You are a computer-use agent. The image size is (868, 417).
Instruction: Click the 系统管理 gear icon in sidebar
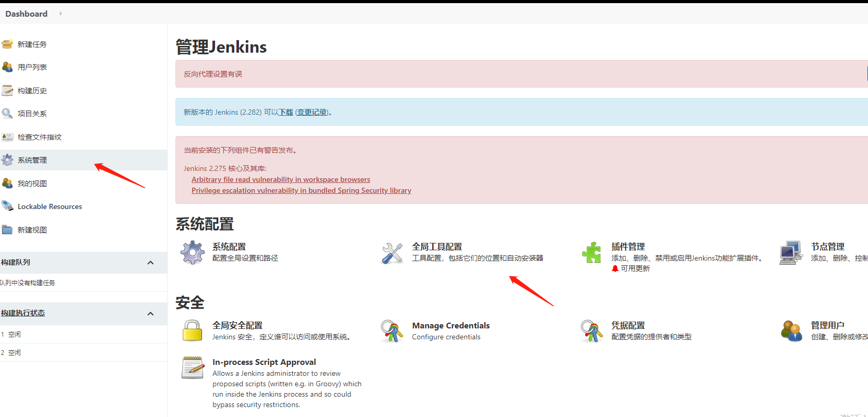[7, 160]
